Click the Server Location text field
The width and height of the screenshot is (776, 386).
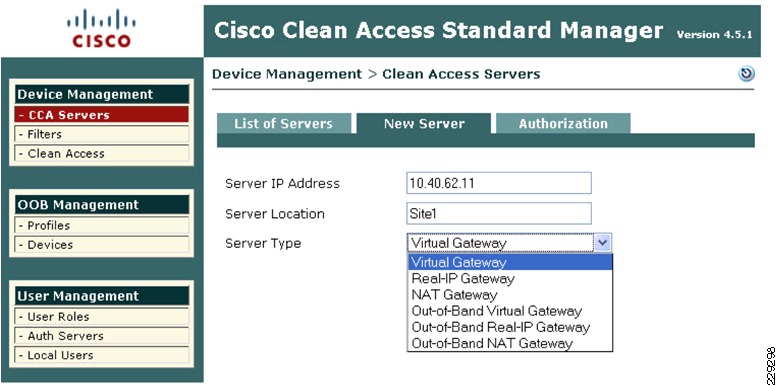tap(499, 213)
